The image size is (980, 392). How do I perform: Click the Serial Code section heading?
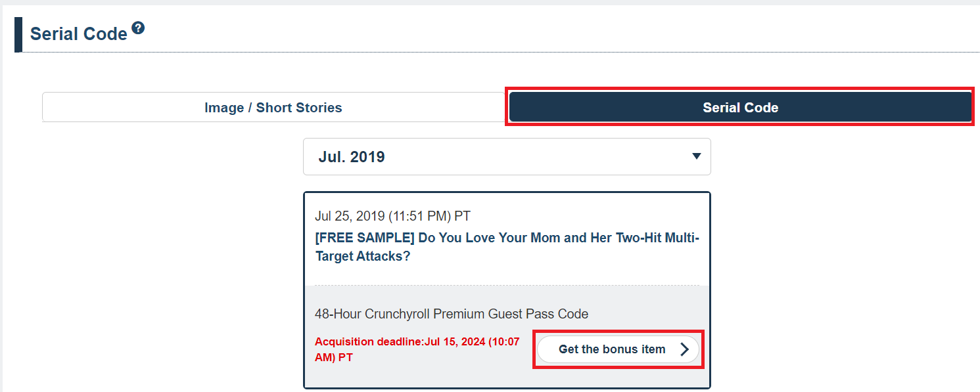pos(79,34)
